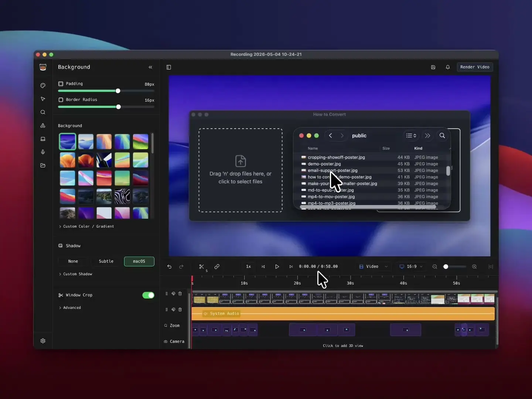The width and height of the screenshot is (532, 399).
Task: Open the 1x playback speed selector
Action: click(249, 267)
